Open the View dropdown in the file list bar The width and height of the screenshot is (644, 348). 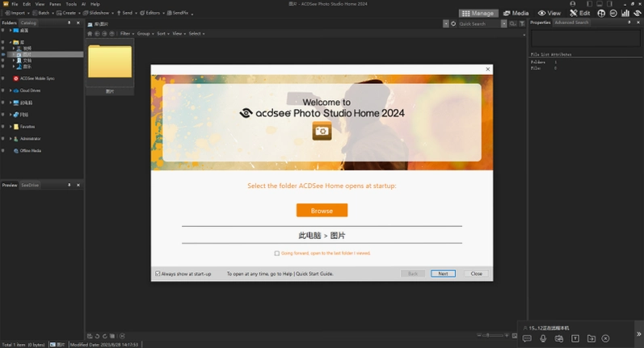pyautogui.click(x=179, y=33)
